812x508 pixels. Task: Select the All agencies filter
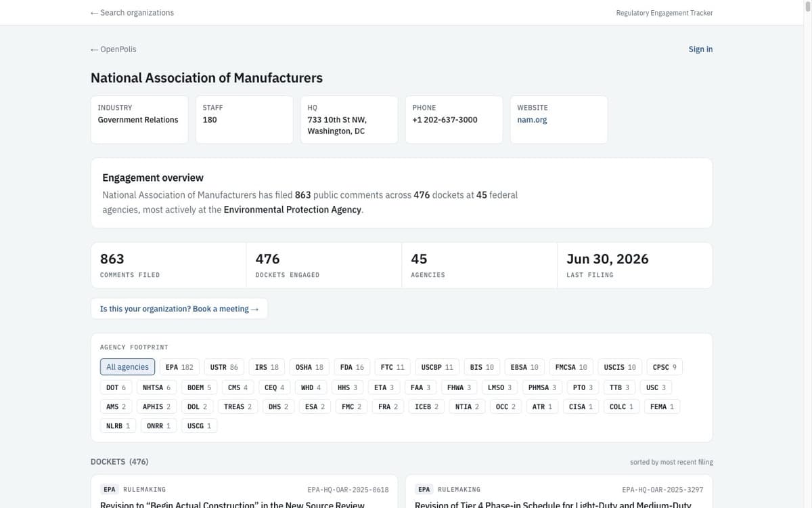(x=127, y=367)
